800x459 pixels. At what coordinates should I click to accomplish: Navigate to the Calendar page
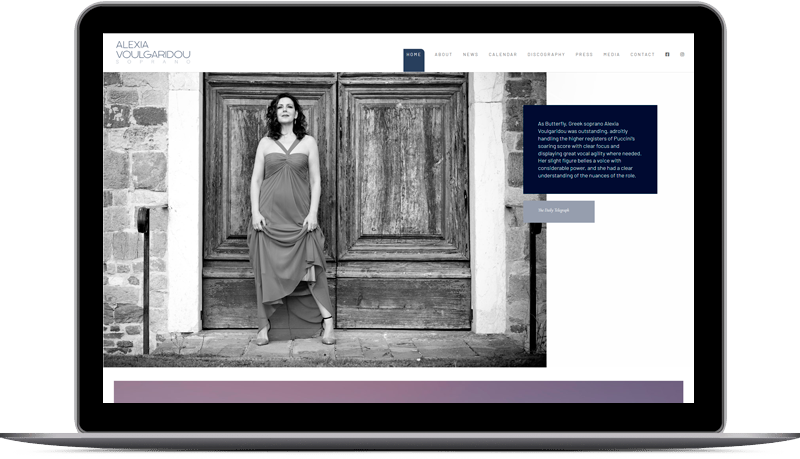click(x=502, y=55)
